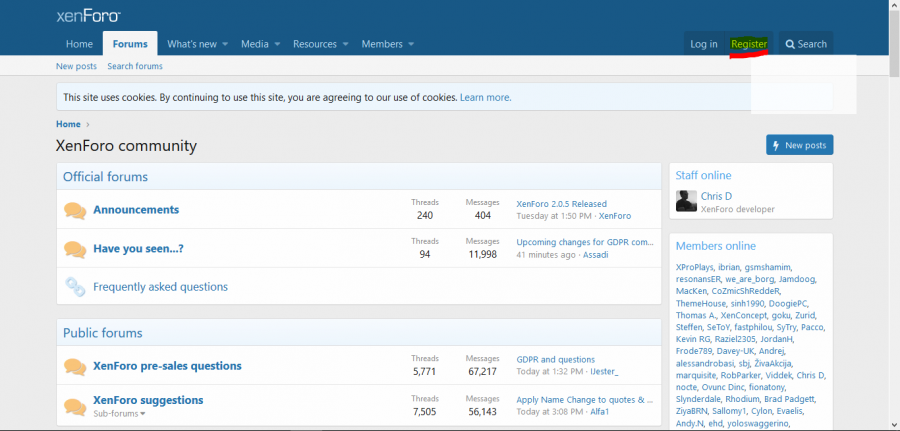Click the 'Tuesday at 1:50 PM' timestamp
Image resolution: width=900 pixels, height=431 pixels.
point(554,216)
